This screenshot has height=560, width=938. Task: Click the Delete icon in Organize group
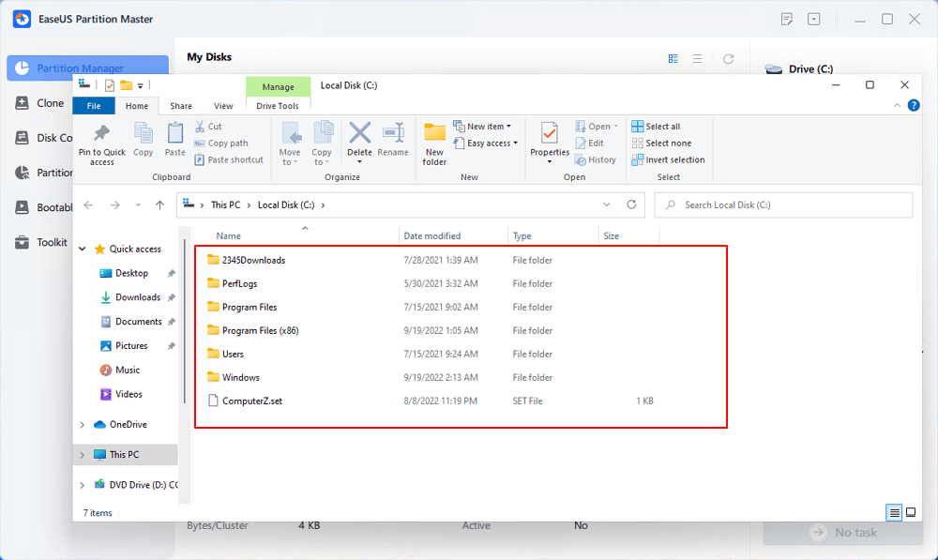tap(359, 134)
